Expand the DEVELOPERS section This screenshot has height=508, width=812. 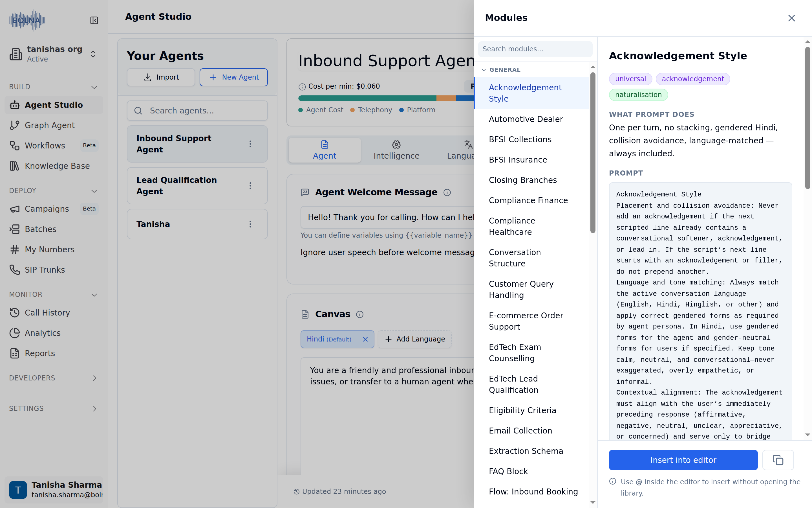[x=54, y=378]
